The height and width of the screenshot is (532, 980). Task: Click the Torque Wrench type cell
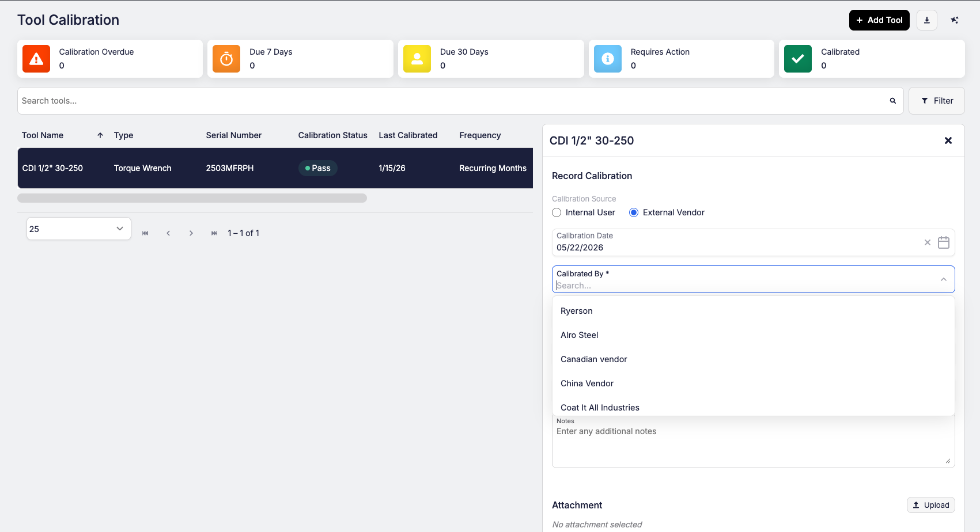[x=143, y=168]
